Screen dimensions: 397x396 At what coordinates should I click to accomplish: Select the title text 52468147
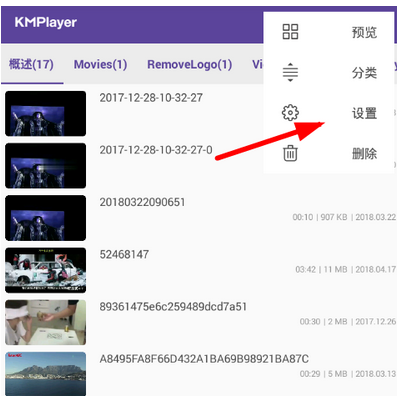[x=124, y=254]
